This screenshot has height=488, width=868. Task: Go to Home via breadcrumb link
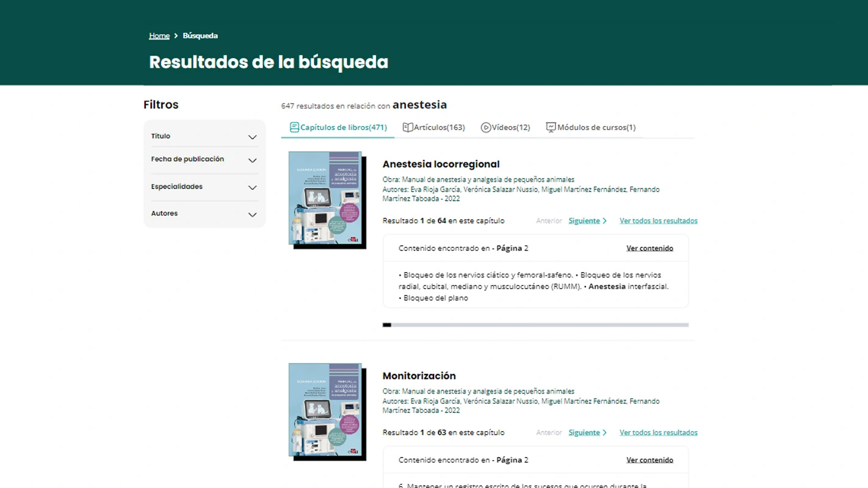point(159,36)
